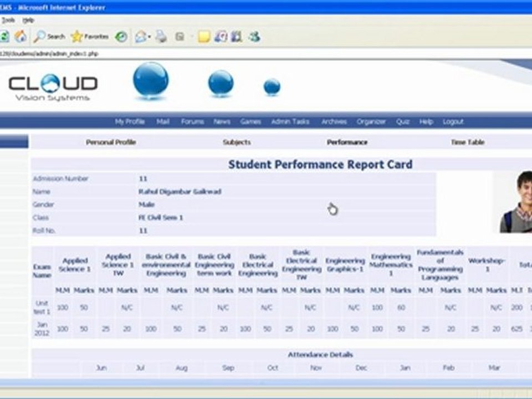Open Help link in blue navigation bar

tap(426, 121)
